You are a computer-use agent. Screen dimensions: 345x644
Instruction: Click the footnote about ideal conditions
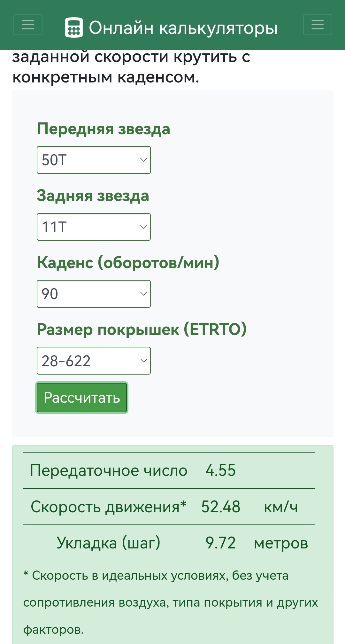tap(171, 602)
